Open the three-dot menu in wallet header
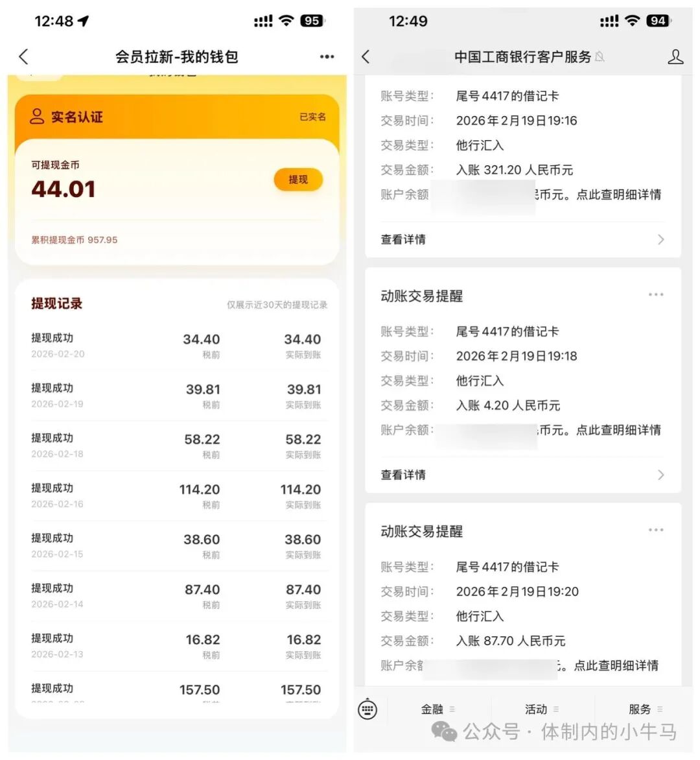 point(327,56)
